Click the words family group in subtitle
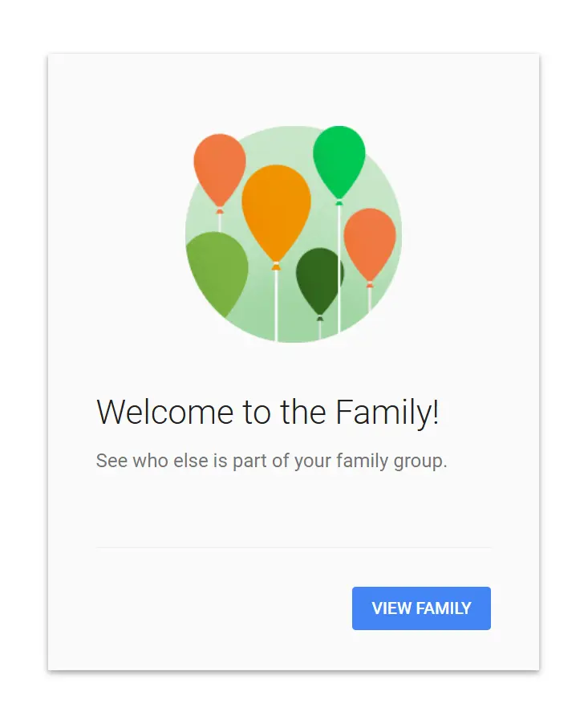Screen dimensions: 588x720 tap(391, 461)
